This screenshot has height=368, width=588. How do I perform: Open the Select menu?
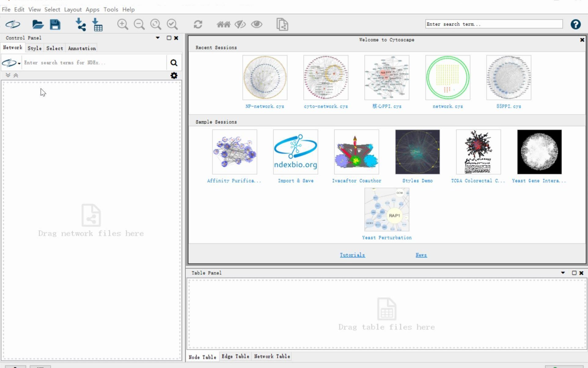(52, 9)
